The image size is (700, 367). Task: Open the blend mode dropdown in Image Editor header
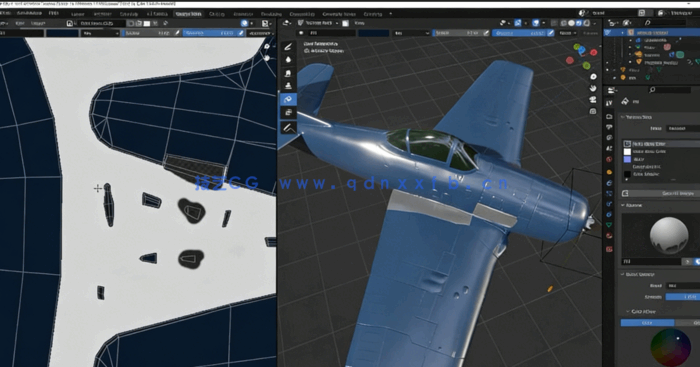pyautogui.click(x=100, y=33)
